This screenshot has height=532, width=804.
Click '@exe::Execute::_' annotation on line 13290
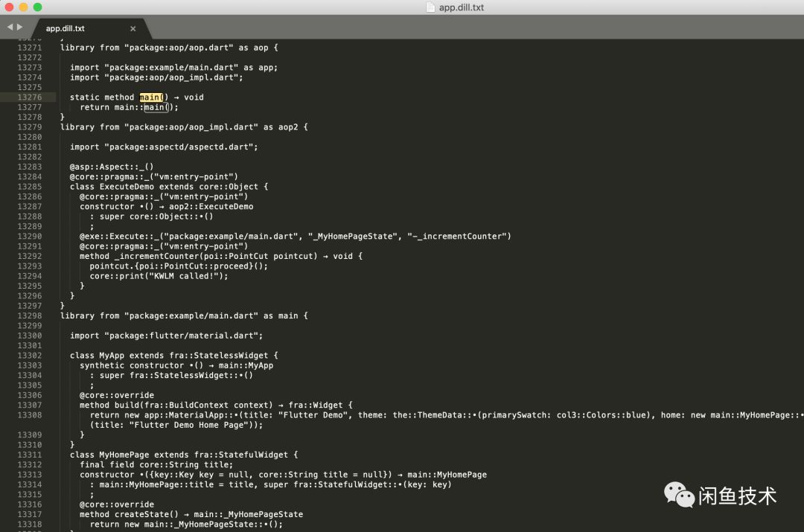click(x=296, y=237)
